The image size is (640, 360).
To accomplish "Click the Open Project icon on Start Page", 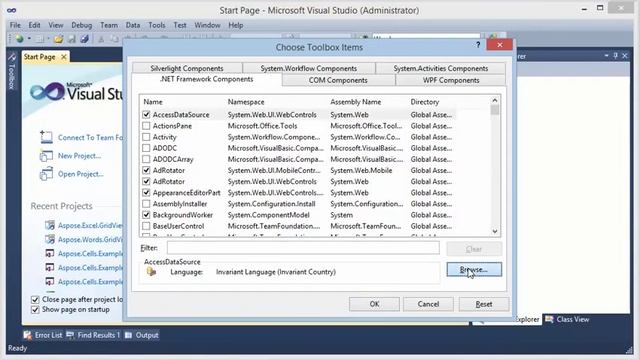I will pos(46,174).
